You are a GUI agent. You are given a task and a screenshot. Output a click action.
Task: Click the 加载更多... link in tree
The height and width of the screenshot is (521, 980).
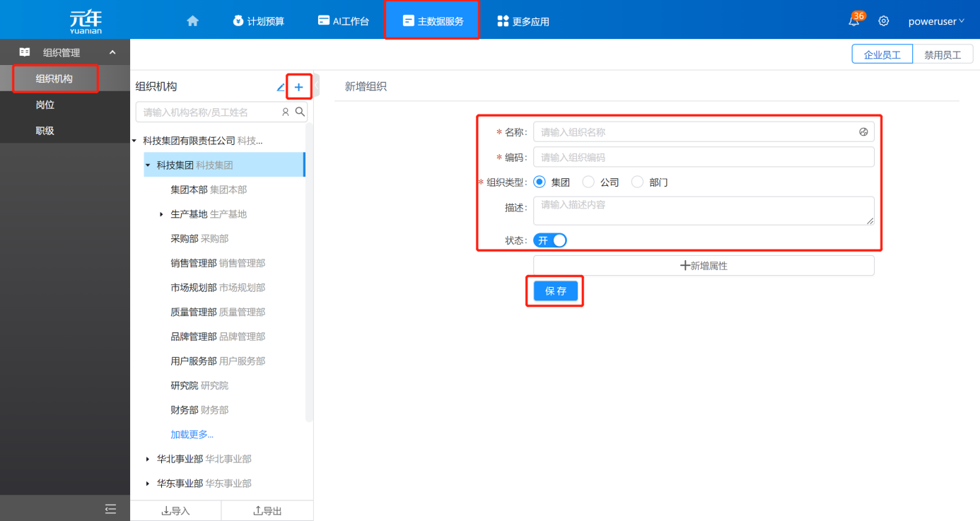(192, 435)
